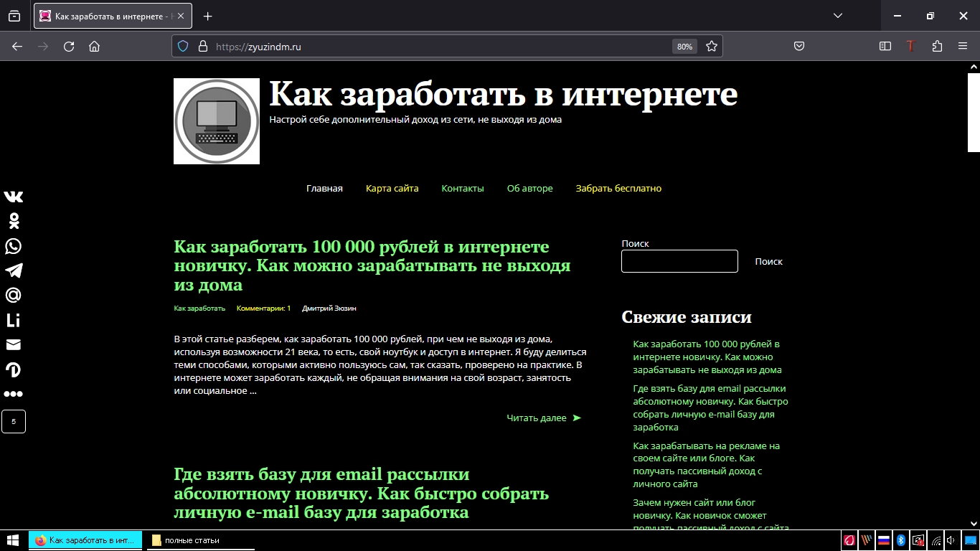The image size is (980, 551).
Task: Share page via LiveInternet Li icon
Action: (14, 320)
